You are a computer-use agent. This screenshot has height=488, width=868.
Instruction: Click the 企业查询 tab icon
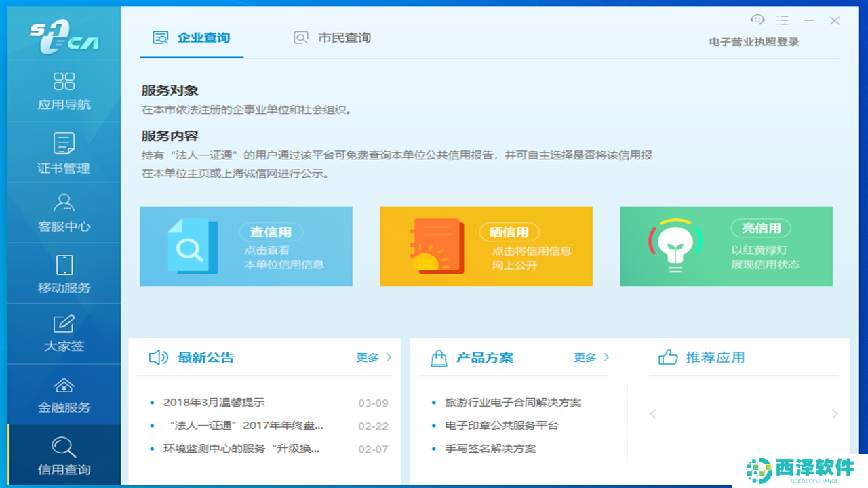pos(160,38)
